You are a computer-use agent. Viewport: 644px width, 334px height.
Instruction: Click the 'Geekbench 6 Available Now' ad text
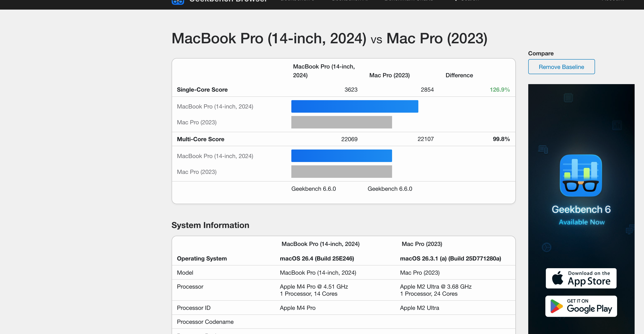tap(581, 215)
